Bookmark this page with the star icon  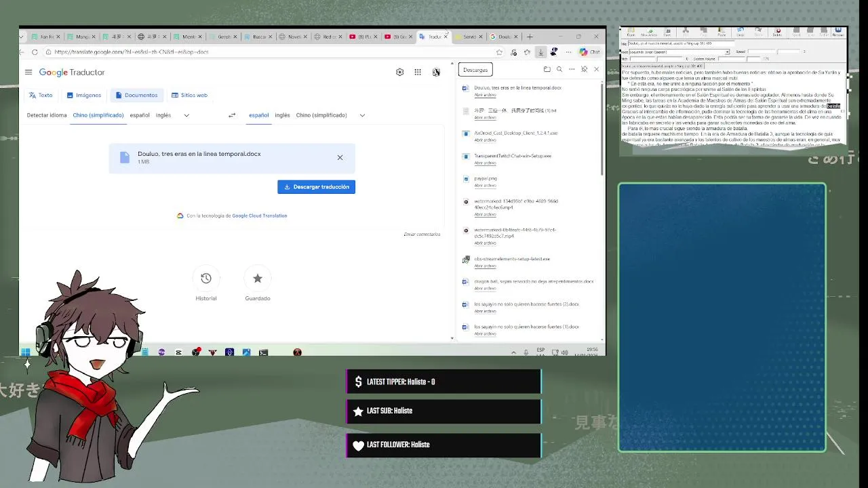[500, 52]
